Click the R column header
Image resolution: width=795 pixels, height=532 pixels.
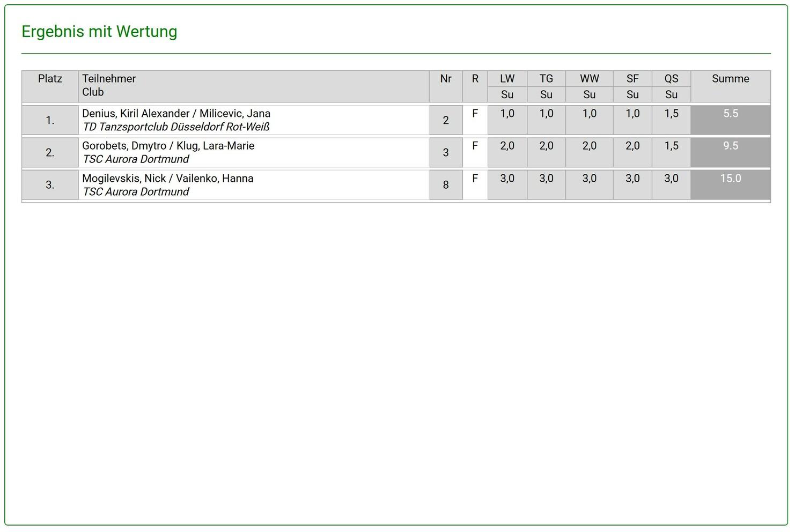tap(475, 79)
